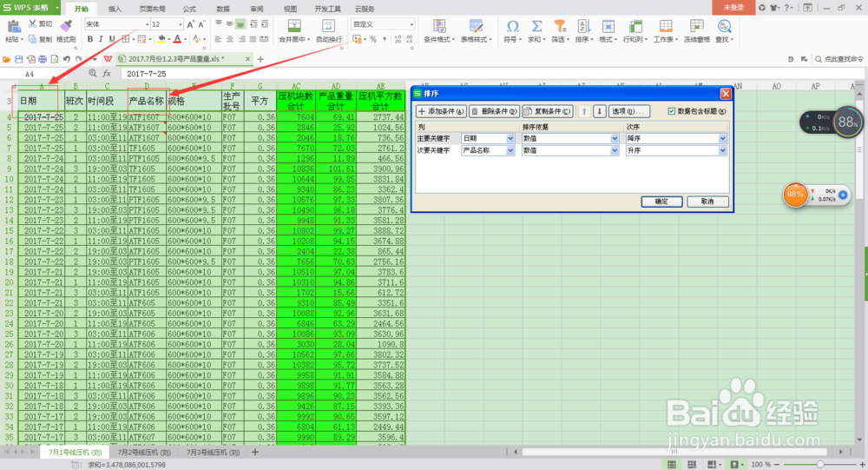This screenshot has width=868, height=470.
Task: Open sheet tab 7月3号线压机
Action: (x=214, y=453)
